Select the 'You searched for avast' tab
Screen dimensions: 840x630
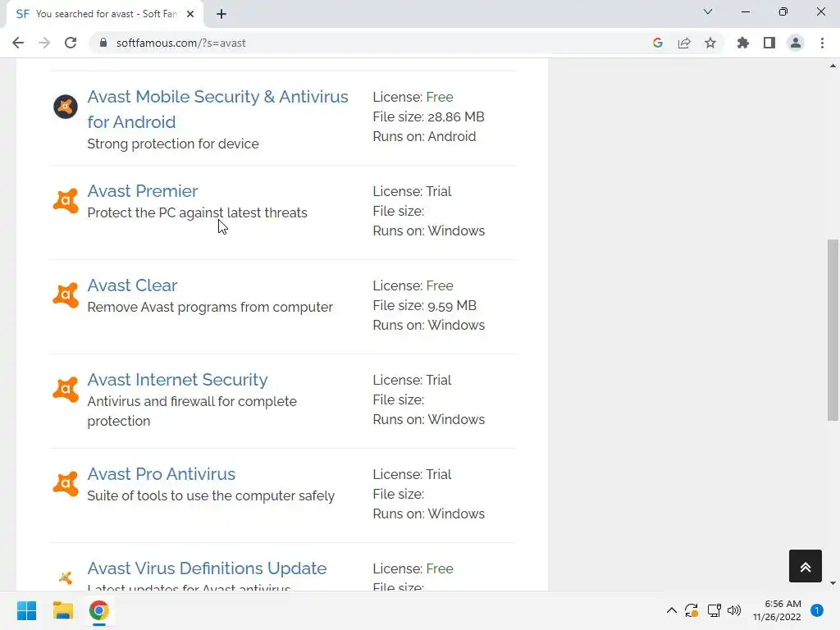pos(98,13)
